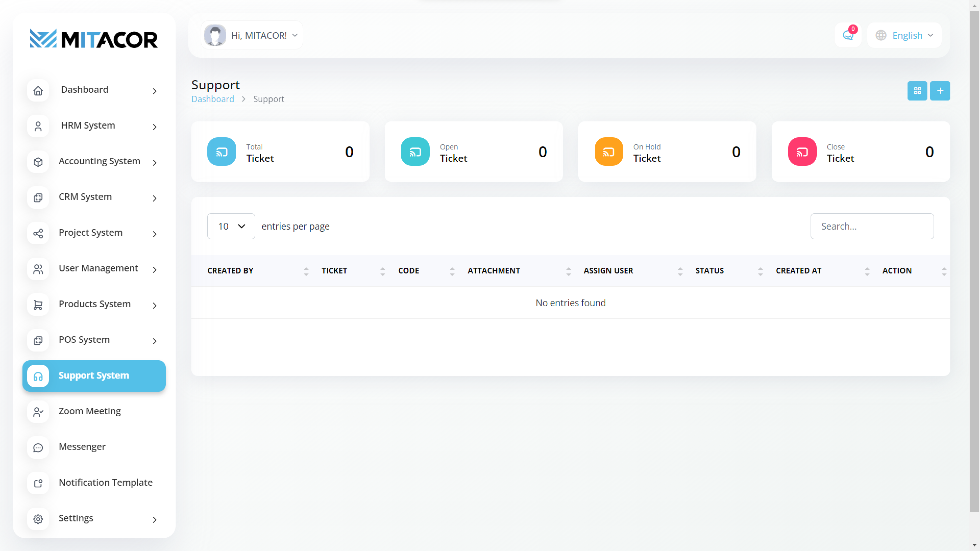Viewport: 980px width, 551px height.
Task: Sort table by Status column
Action: [x=709, y=271]
